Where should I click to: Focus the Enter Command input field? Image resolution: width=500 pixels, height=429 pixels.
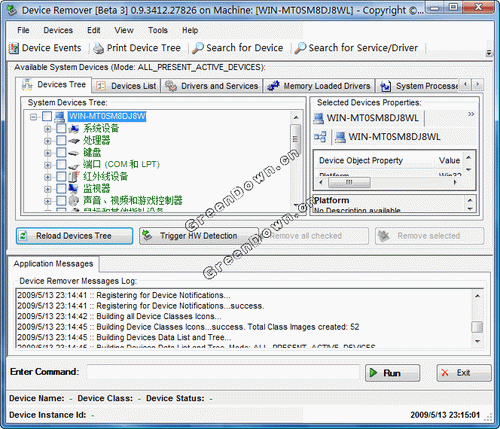pos(223,372)
